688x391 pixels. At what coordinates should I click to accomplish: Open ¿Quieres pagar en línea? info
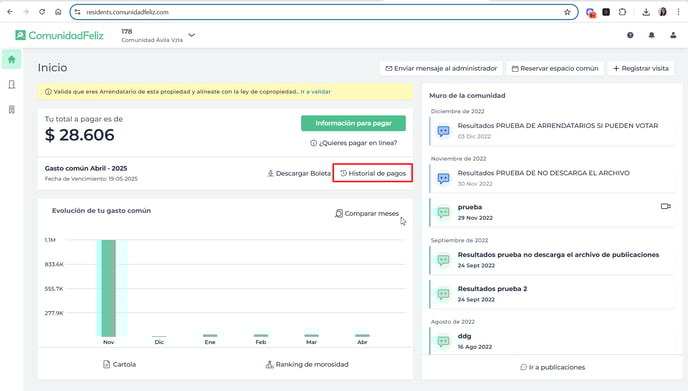354,143
